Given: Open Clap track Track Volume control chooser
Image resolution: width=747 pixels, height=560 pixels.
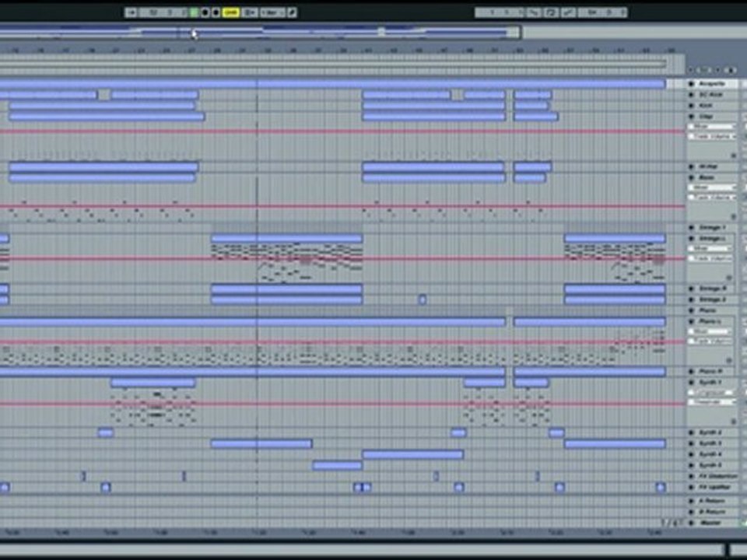Looking at the screenshot, I should [x=711, y=137].
